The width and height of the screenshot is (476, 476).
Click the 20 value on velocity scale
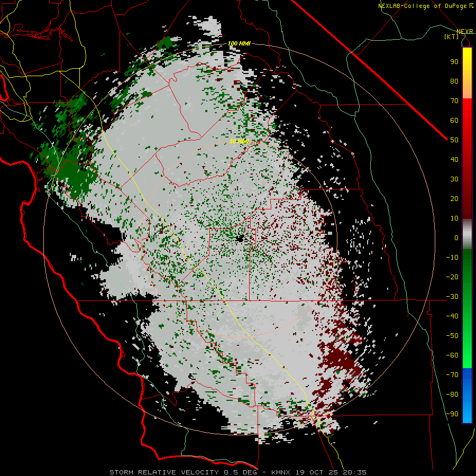click(454, 198)
